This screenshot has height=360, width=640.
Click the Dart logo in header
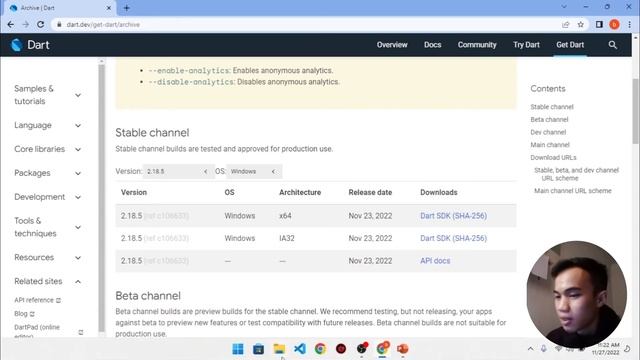[30, 45]
